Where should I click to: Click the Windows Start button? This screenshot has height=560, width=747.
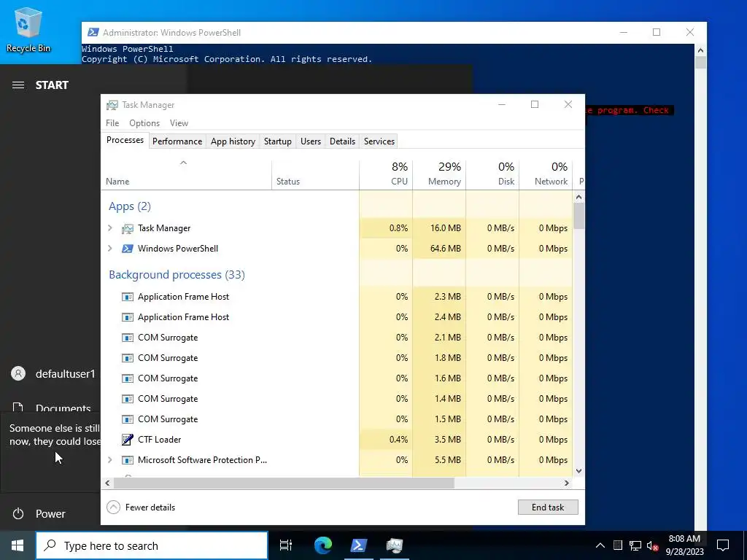(x=18, y=545)
